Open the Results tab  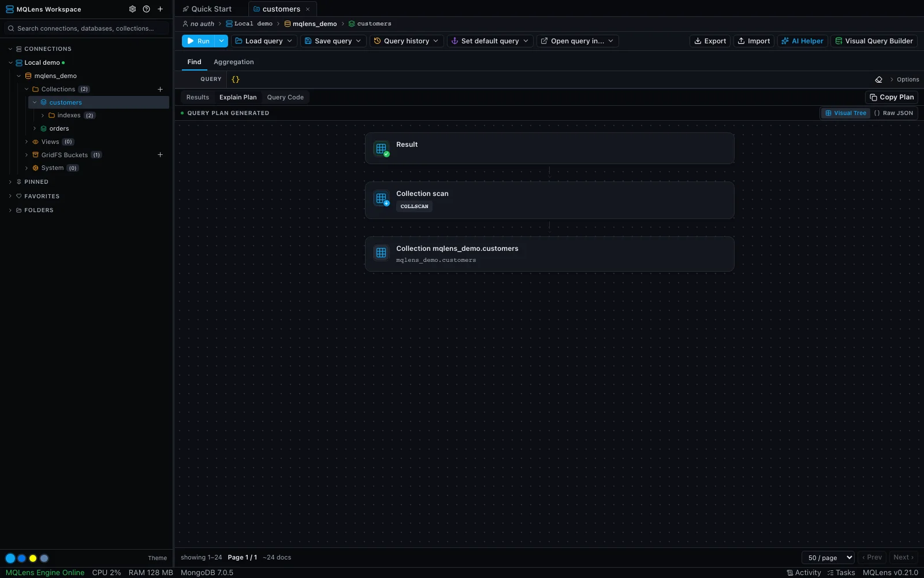pos(198,97)
